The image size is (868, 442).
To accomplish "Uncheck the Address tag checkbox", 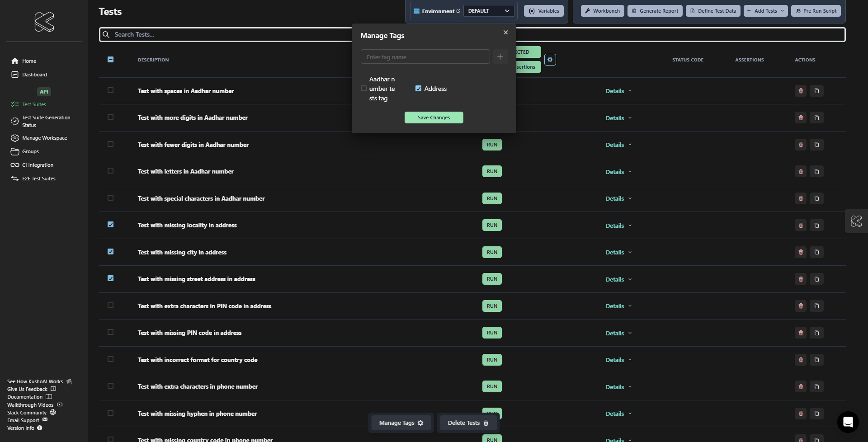I will click(x=418, y=89).
